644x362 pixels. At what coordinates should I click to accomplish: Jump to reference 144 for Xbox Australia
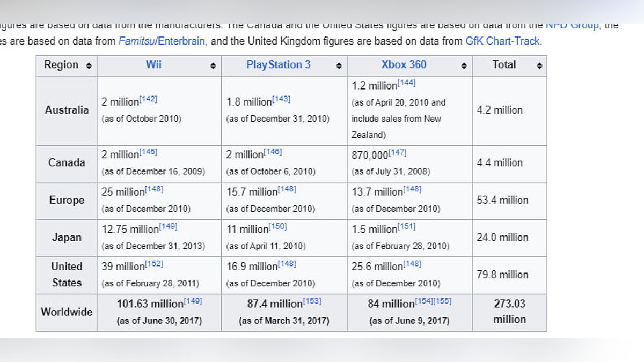coord(406,83)
